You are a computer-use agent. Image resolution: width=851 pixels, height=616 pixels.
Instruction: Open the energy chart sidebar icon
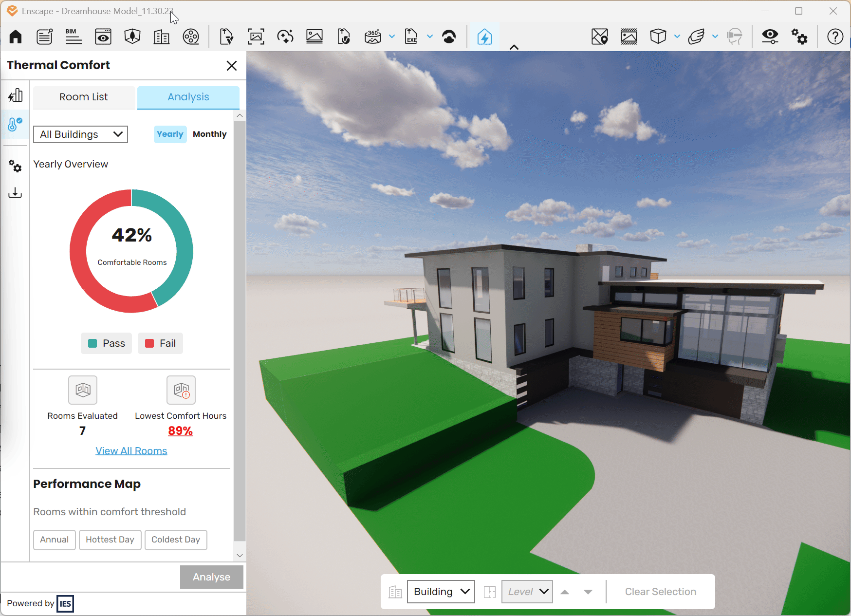click(16, 95)
